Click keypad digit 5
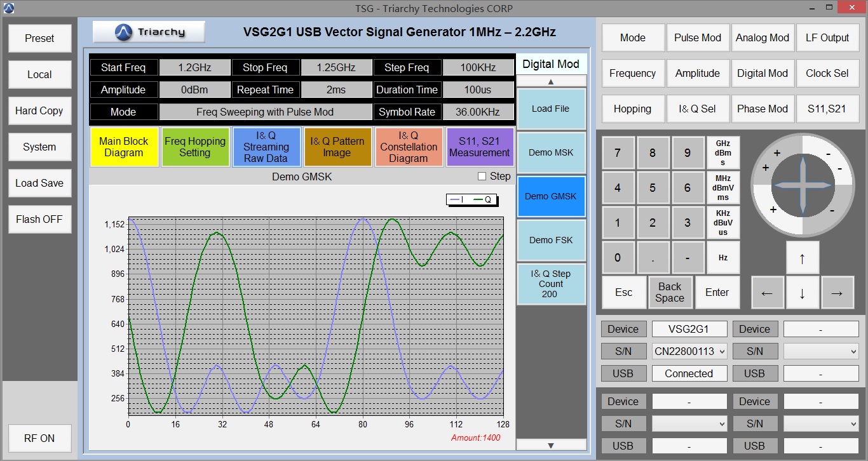868x461 pixels. pyautogui.click(x=653, y=188)
